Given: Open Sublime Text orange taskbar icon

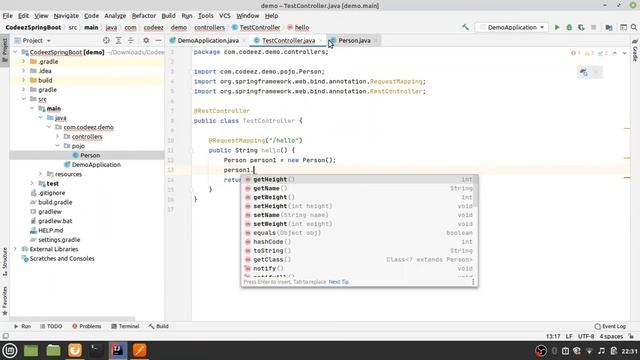Looking at the screenshot, I should pyautogui.click(x=140, y=350).
